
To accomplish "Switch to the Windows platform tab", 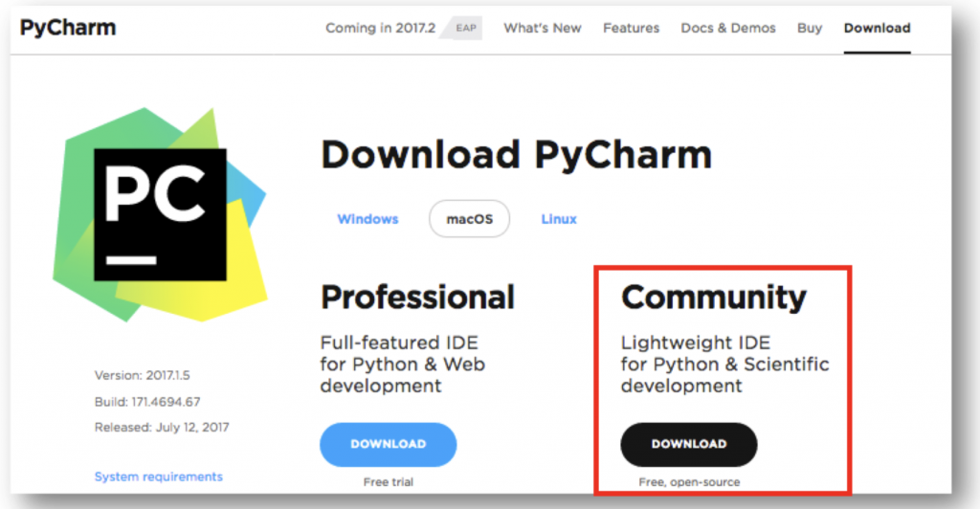I will (x=367, y=219).
